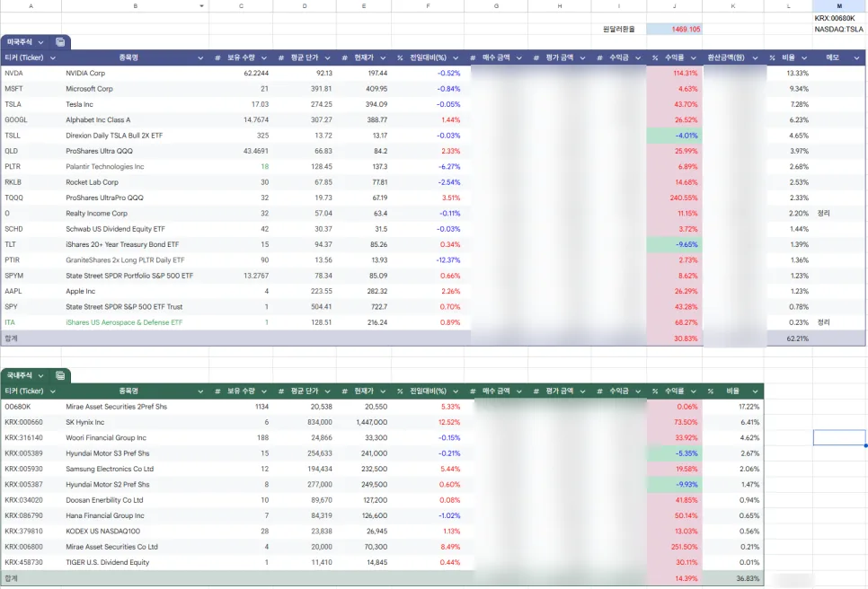The image size is (868, 589).
Task: Select KODEX US NASDAQ100 cell
Action: (135, 531)
